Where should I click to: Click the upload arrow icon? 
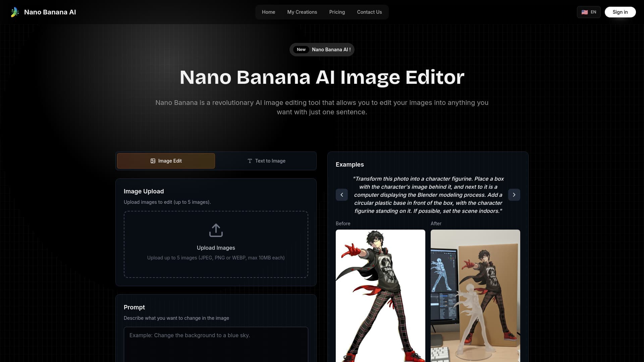[x=216, y=230]
